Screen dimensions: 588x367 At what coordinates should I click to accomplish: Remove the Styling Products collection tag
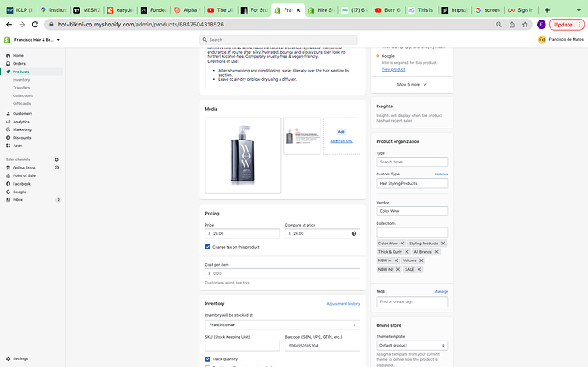[443, 244]
